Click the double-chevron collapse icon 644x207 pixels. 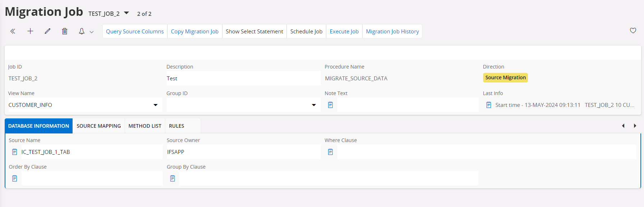coord(13,31)
